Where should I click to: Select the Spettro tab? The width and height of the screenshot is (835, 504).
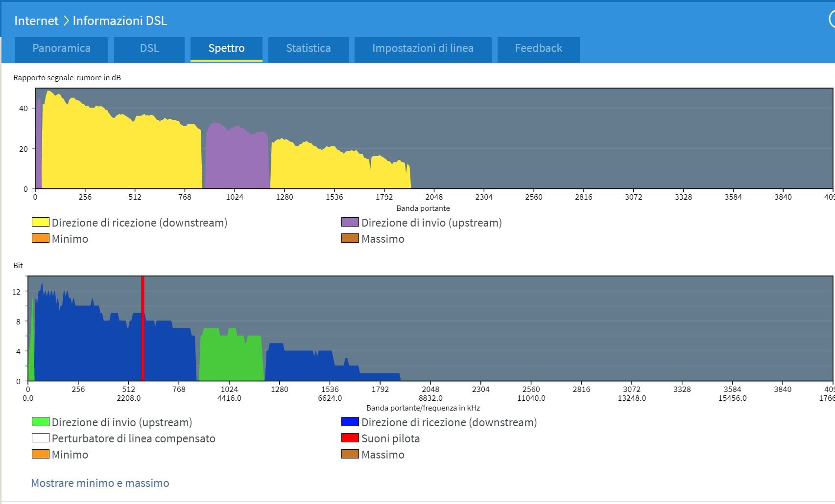click(x=226, y=48)
